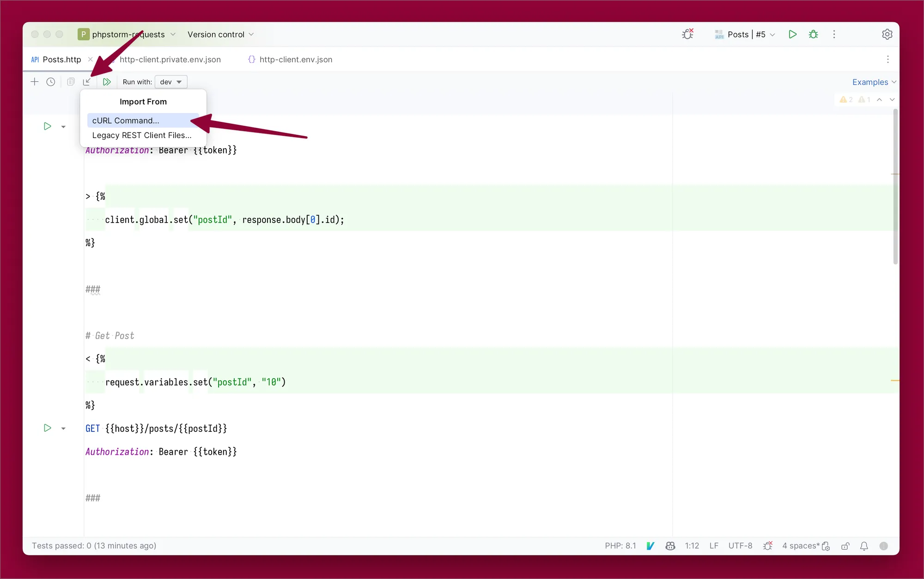Choose cURL Command... from Import menu
The image size is (924, 579).
[143, 121]
